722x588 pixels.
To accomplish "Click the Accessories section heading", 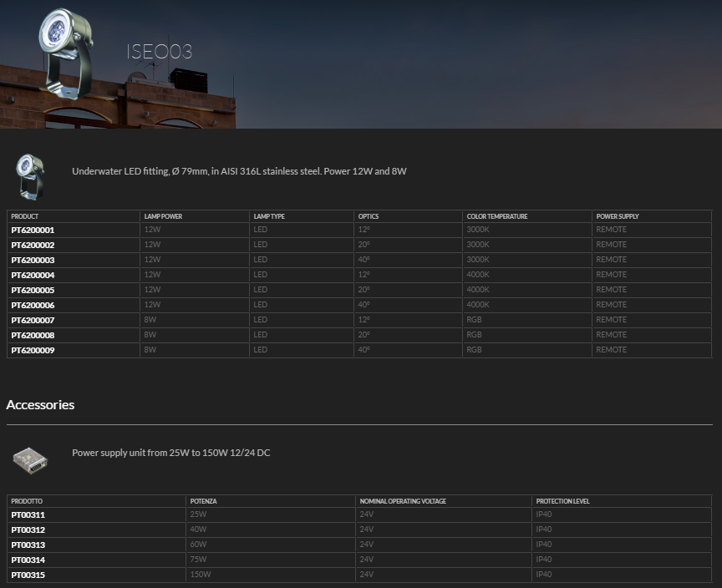I will (x=40, y=405).
